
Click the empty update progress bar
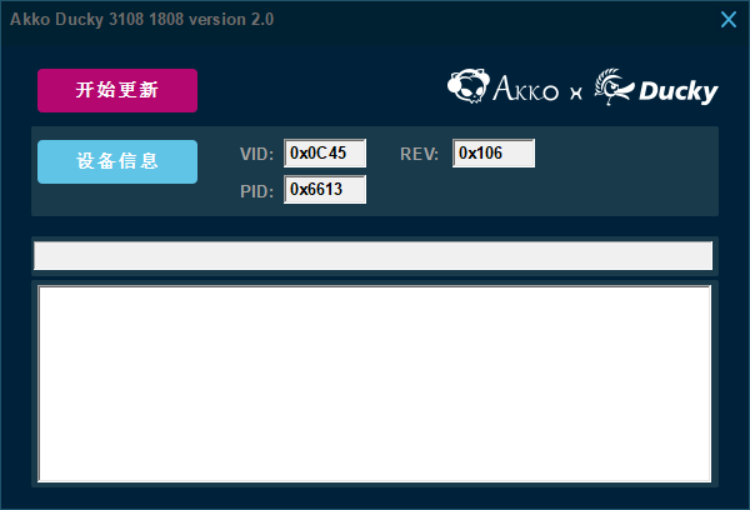pyautogui.click(x=373, y=256)
